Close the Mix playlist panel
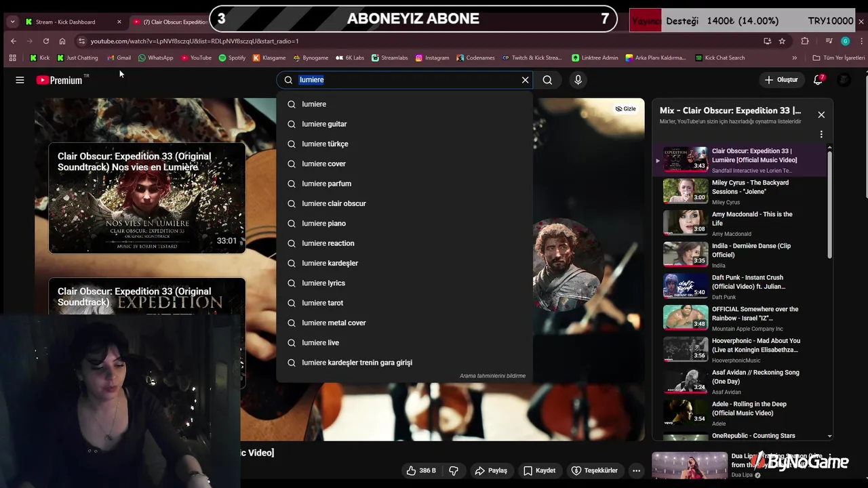 821,115
